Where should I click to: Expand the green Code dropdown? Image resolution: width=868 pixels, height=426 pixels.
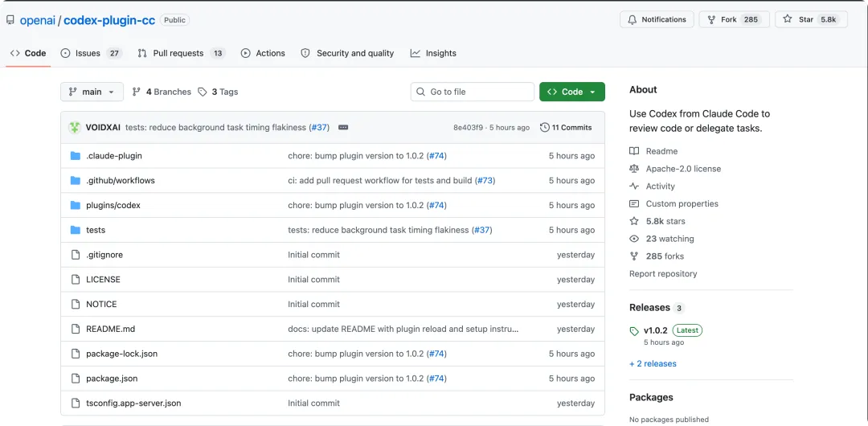tap(571, 92)
